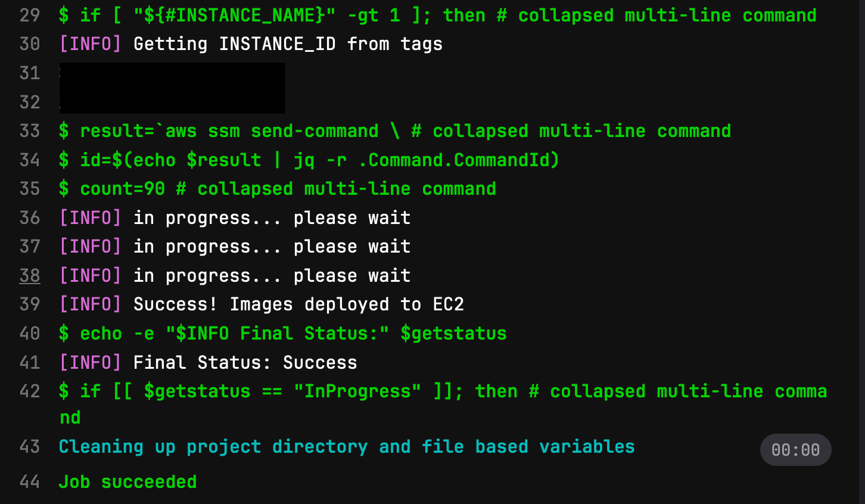
Task: Open line number 40 anchor
Action: (x=30, y=334)
